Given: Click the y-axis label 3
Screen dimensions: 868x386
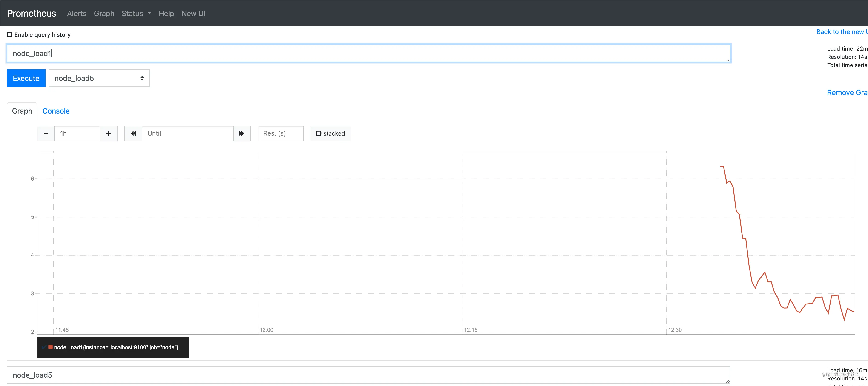Looking at the screenshot, I should click(x=32, y=293).
